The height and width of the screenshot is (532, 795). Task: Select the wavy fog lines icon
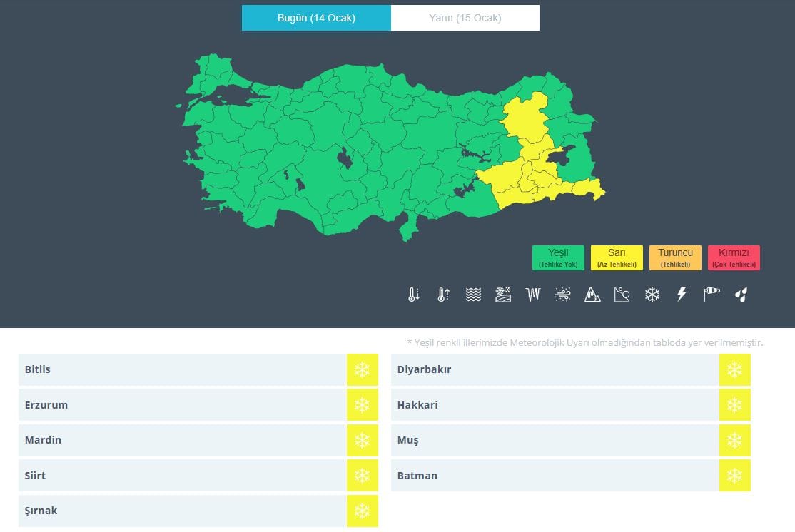[473, 295]
